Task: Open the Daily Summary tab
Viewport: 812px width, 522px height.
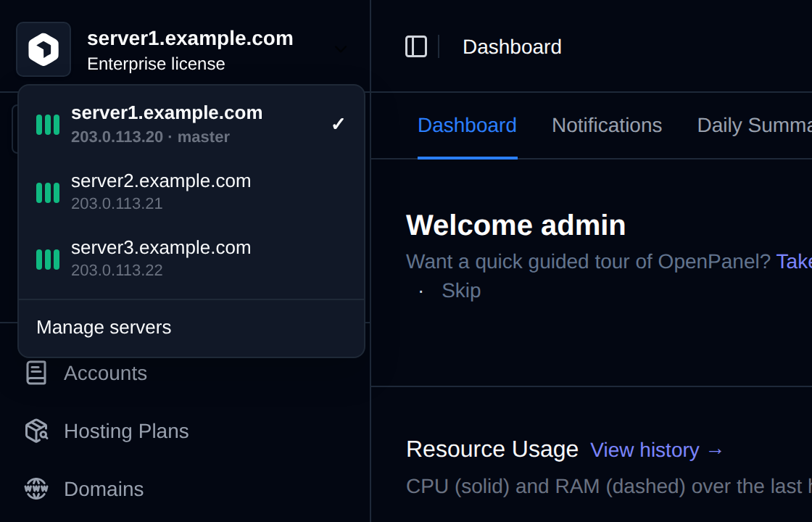Action: (754, 125)
